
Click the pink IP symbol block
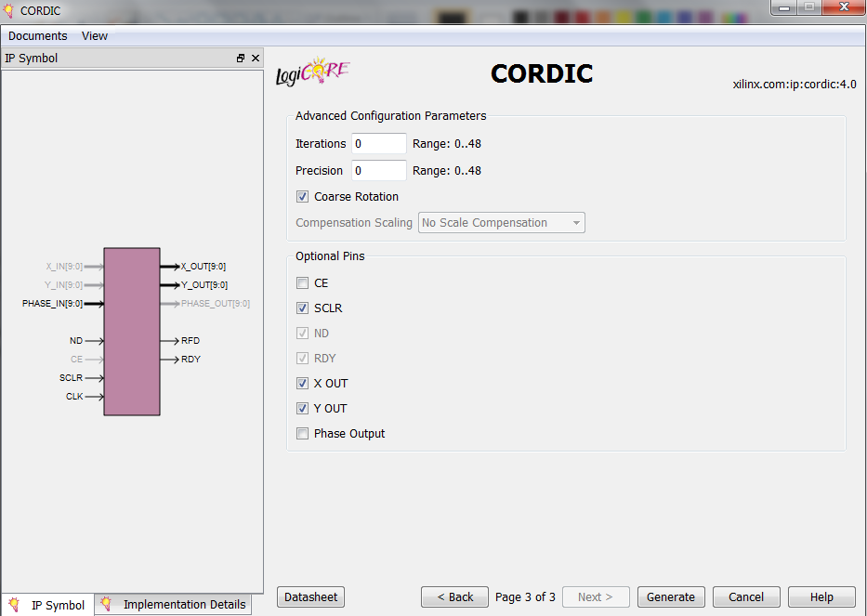[132, 331]
